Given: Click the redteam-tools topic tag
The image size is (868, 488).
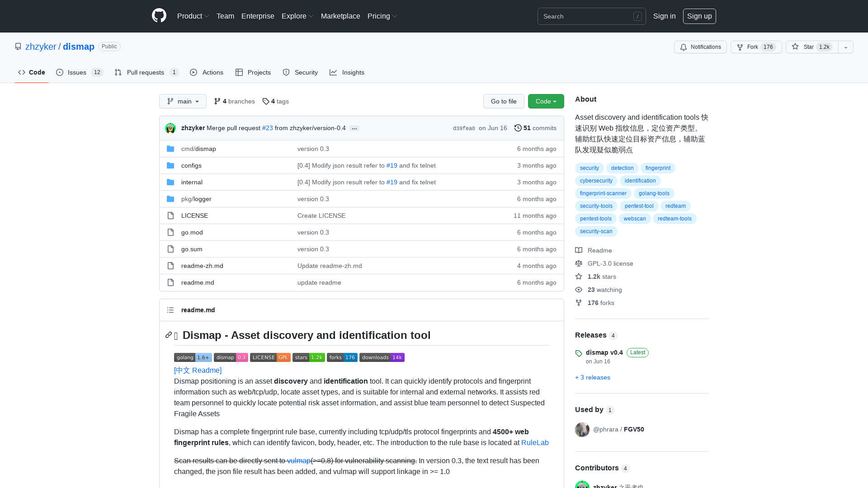Looking at the screenshot, I should point(675,219).
